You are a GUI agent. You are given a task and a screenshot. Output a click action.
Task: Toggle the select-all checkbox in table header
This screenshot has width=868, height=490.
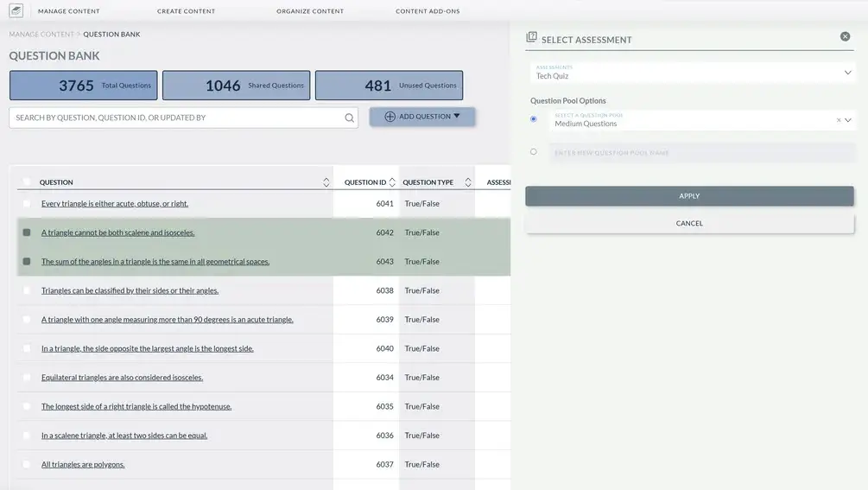point(27,181)
